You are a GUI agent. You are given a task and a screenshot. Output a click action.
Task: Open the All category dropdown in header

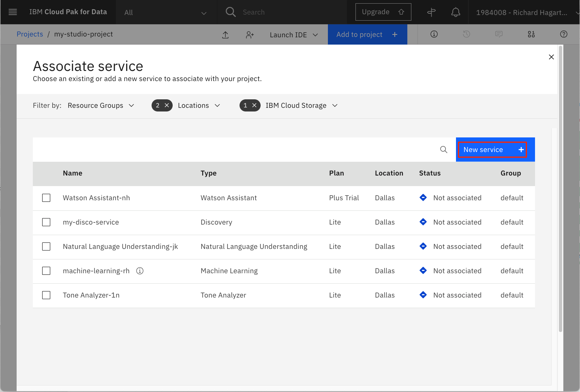click(166, 13)
